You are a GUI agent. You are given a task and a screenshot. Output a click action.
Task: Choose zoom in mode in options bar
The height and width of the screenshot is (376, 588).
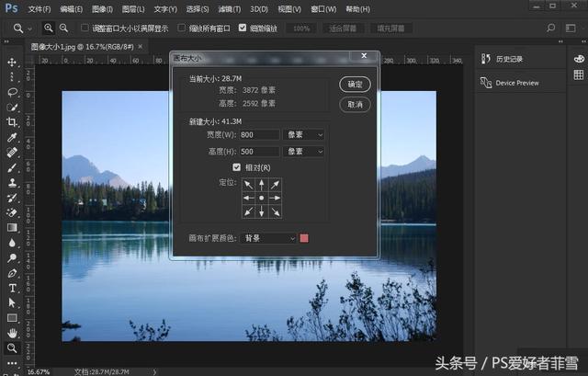[x=49, y=28]
